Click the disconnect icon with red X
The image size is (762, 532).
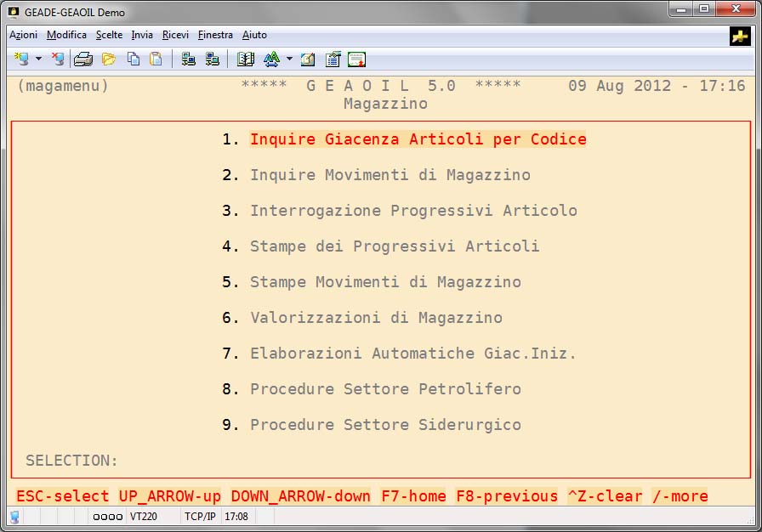(x=57, y=59)
